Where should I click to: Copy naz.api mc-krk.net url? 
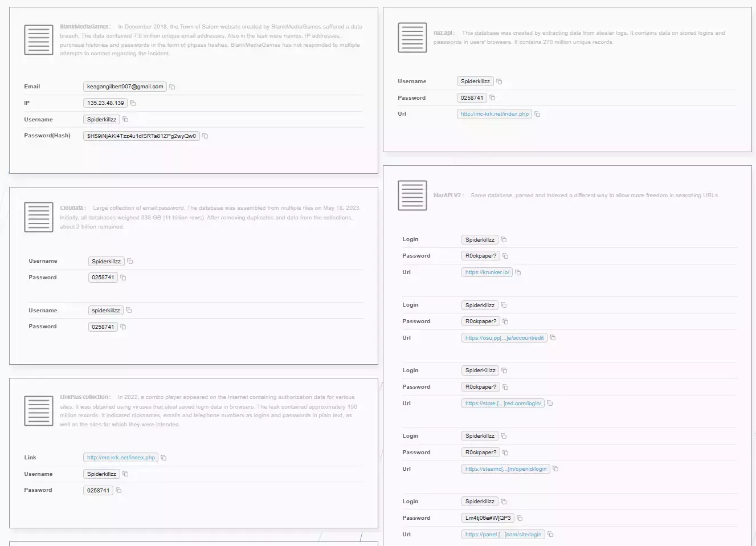537,115
